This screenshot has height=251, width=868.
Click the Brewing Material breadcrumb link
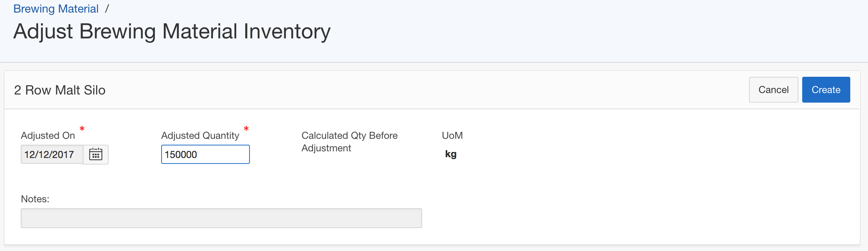(56, 8)
